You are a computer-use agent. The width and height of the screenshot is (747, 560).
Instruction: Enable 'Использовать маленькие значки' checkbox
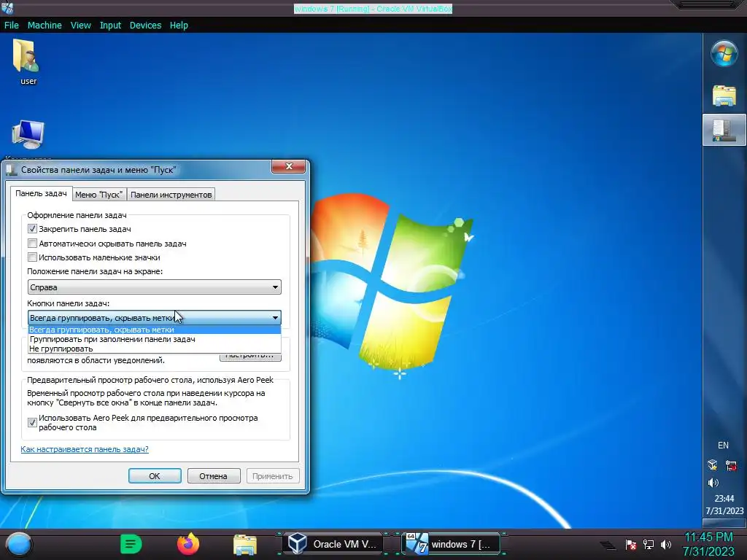32,257
